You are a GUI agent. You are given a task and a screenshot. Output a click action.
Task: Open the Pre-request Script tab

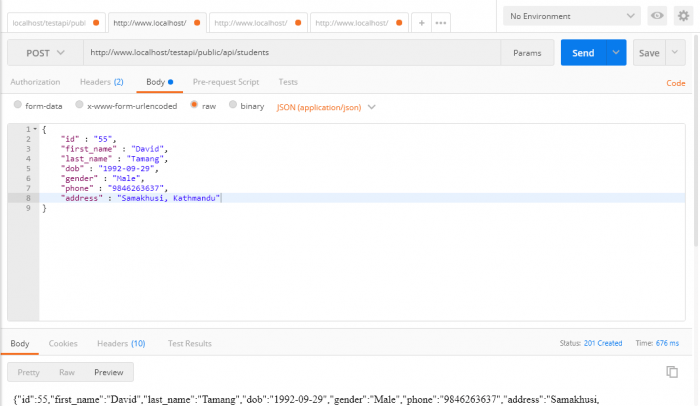[225, 82]
